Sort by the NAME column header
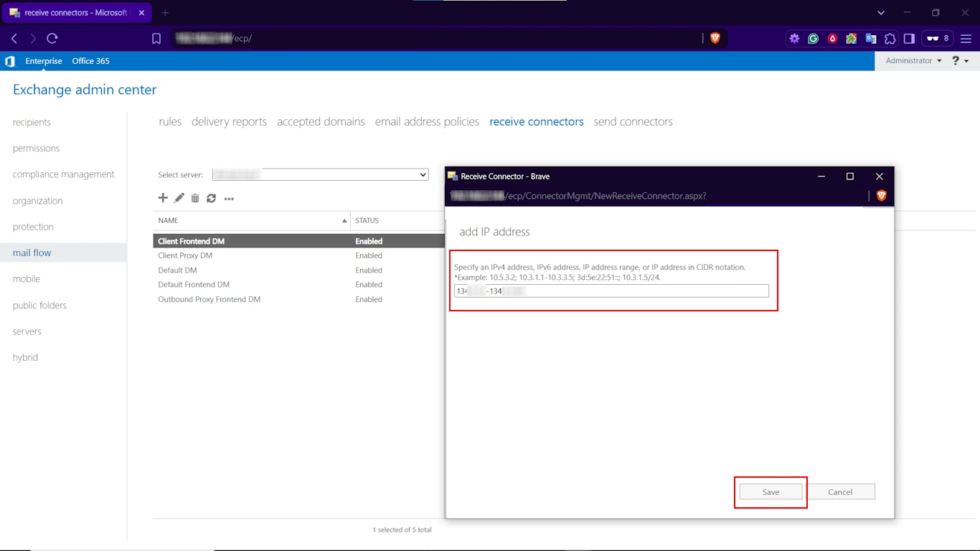Image resolution: width=980 pixels, height=551 pixels. click(x=252, y=220)
